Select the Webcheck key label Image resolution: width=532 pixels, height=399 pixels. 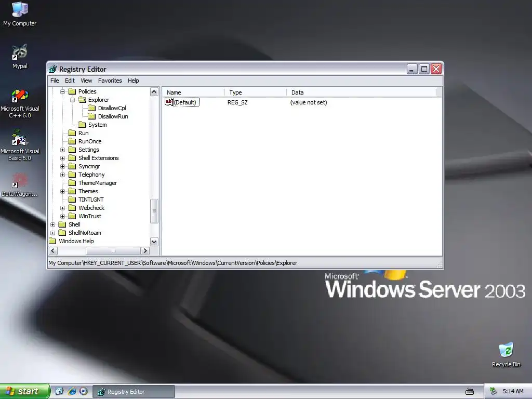tap(91, 208)
